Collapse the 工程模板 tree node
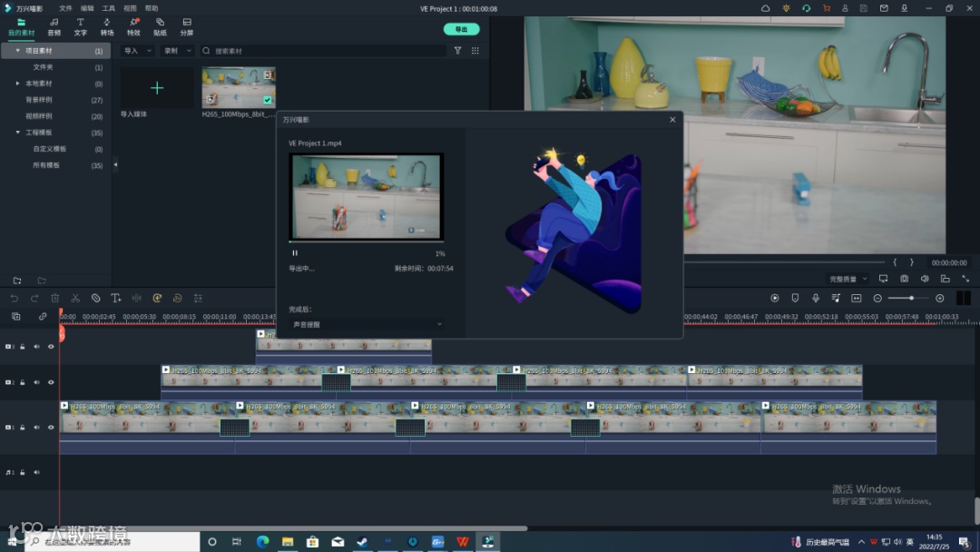The height and width of the screenshot is (552, 980). 17,133
